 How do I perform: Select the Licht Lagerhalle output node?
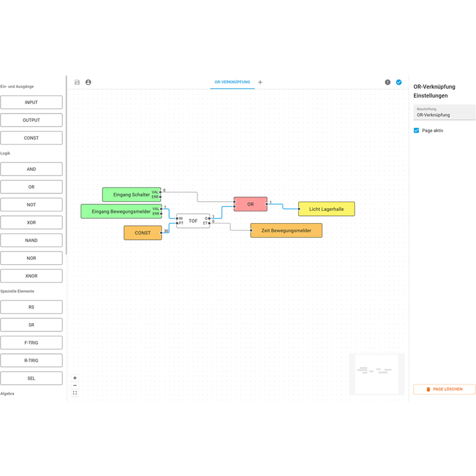(326, 209)
